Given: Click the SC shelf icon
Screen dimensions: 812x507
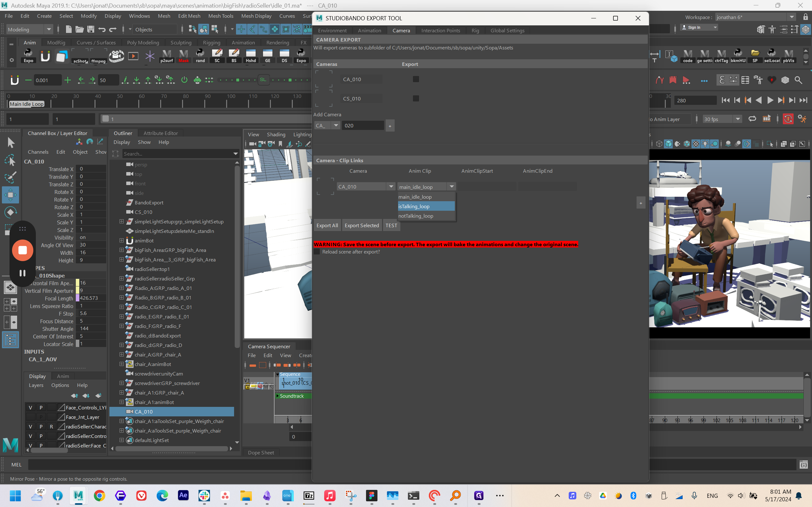Looking at the screenshot, I should (x=217, y=55).
